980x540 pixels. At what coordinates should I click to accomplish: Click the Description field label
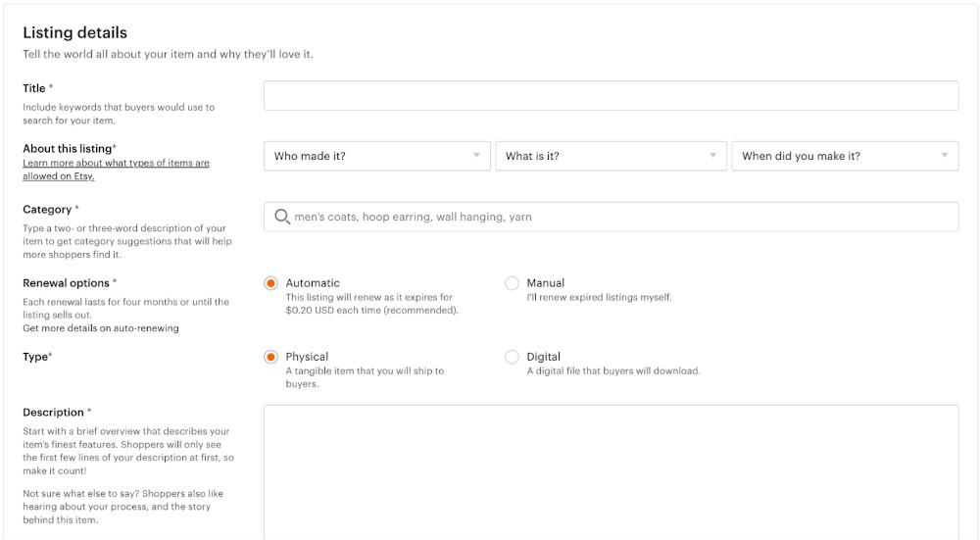pyautogui.click(x=53, y=413)
